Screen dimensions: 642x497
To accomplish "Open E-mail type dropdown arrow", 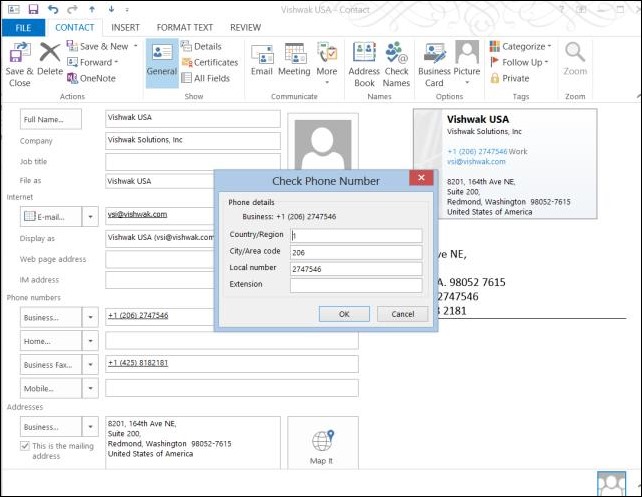I will [x=90, y=217].
